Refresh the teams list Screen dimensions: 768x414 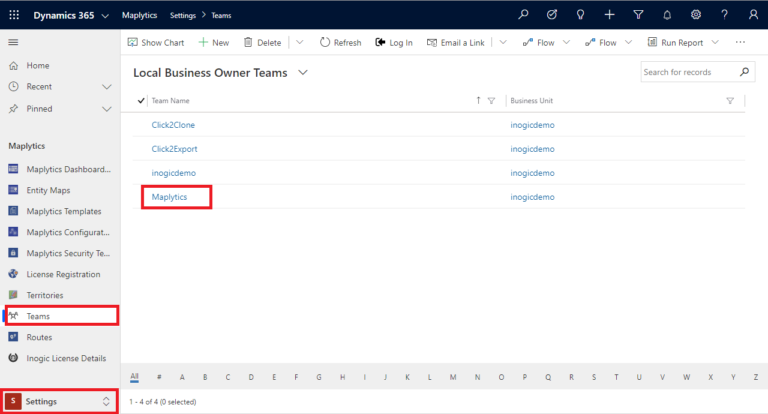pyautogui.click(x=340, y=43)
